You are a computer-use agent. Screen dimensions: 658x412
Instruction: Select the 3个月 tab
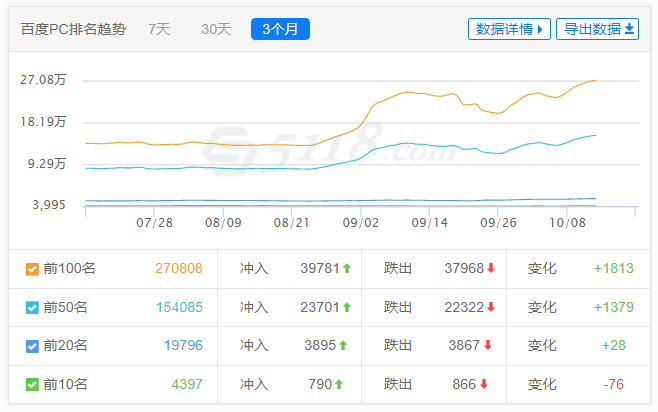pos(280,29)
